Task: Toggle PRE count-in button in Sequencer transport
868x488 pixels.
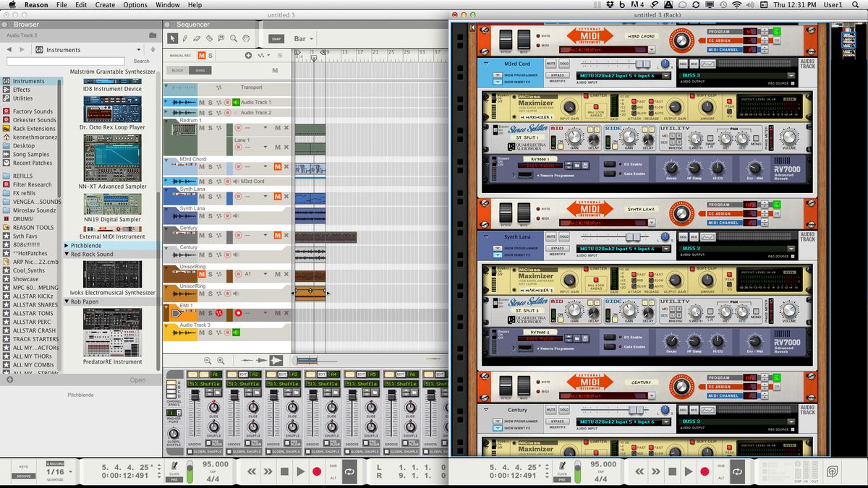Action: click(174, 479)
